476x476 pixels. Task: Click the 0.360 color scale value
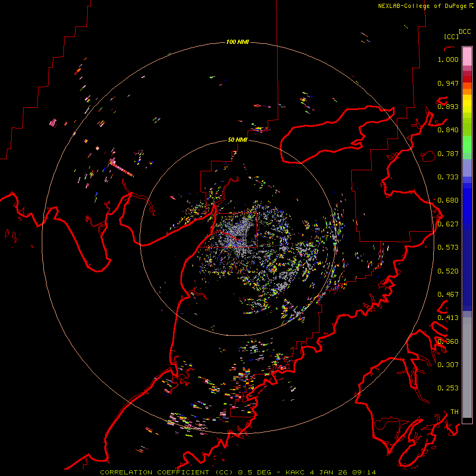point(448,342)
